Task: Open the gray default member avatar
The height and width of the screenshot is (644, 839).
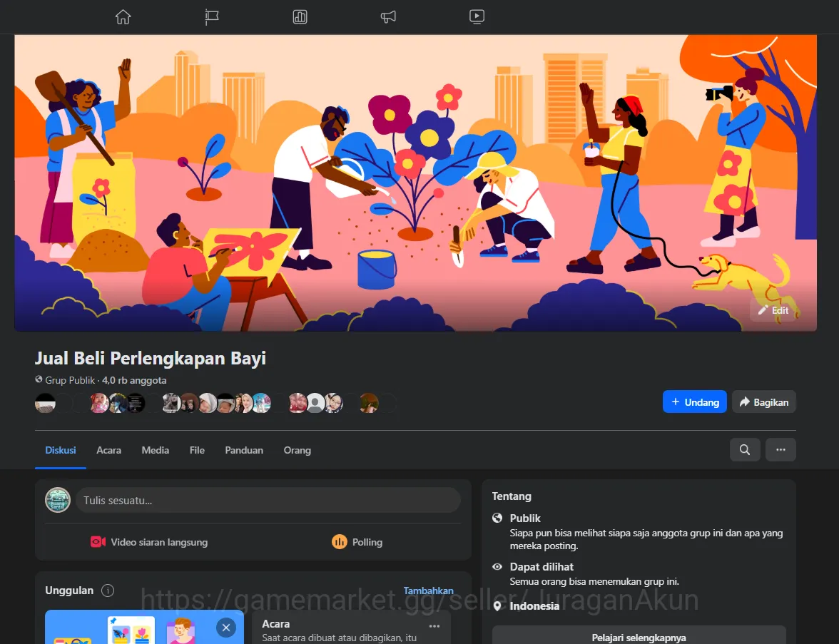Action: [x=315, y=403]
